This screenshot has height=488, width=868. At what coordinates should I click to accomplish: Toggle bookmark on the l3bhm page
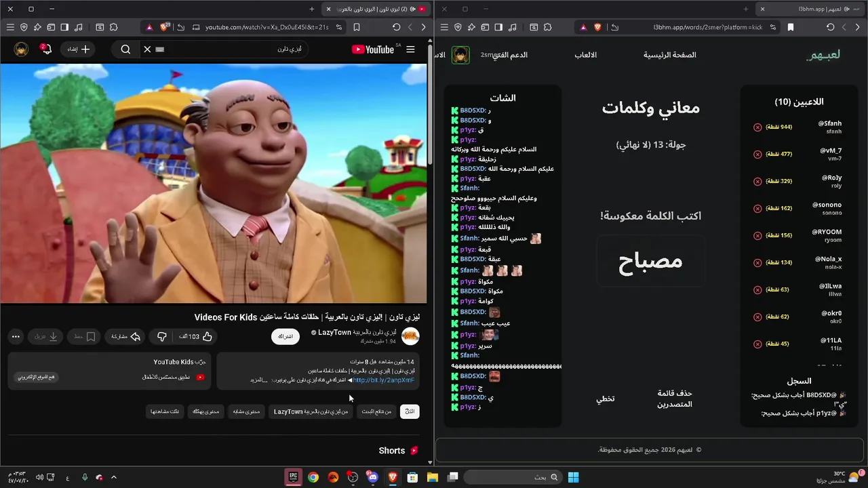(x=791, y=27)
